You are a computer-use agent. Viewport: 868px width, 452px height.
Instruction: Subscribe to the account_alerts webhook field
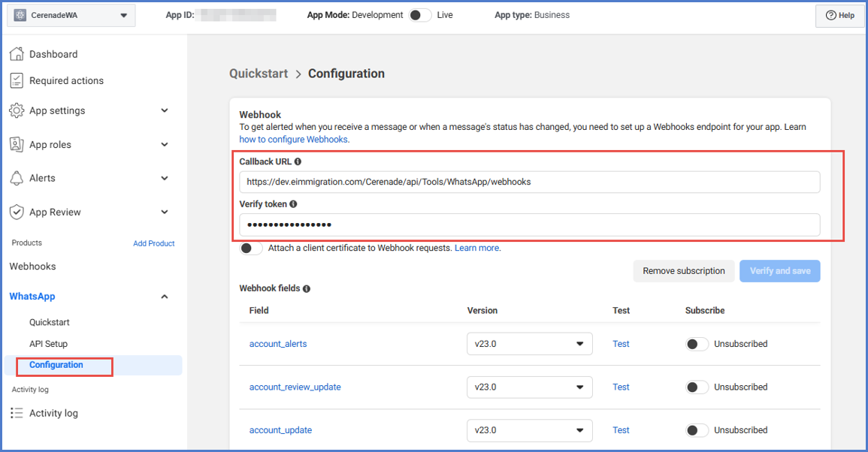pos(697,344)
